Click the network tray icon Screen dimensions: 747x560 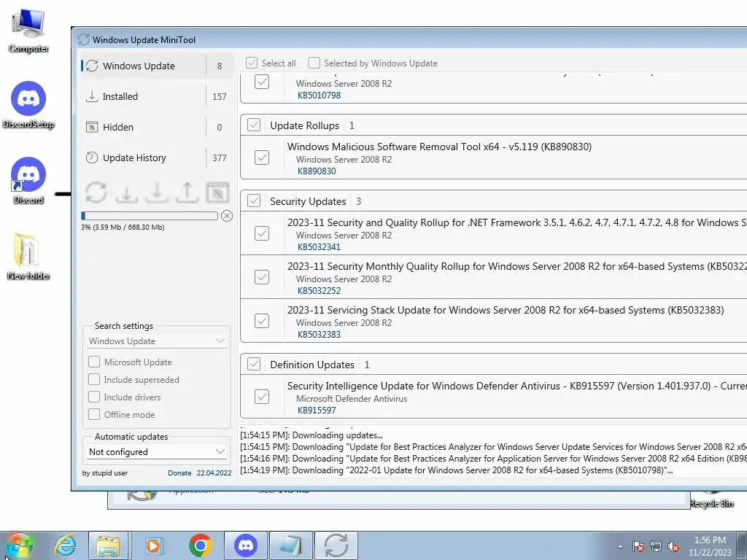(x=656, y=546)
